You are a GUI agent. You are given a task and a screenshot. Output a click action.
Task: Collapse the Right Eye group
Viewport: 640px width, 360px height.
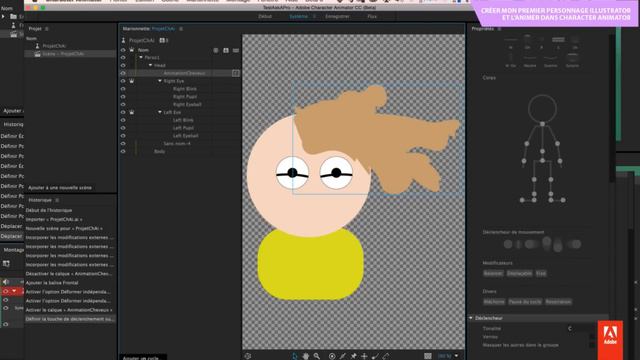pos(160,81)
